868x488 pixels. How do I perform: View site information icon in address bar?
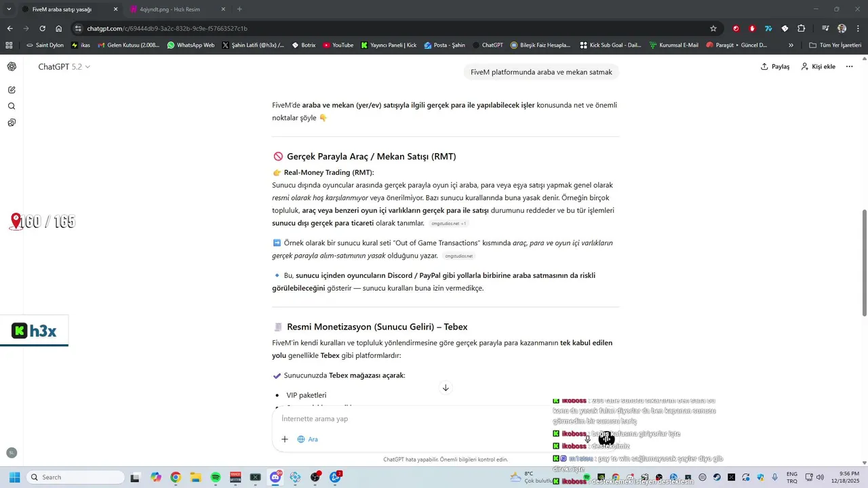79,28
